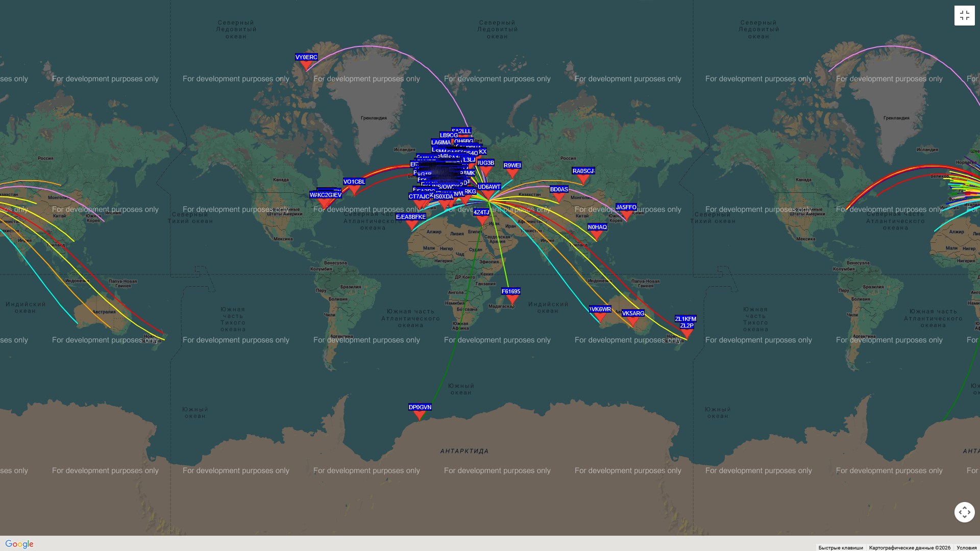Open the Условия terms link

(x=966, y=547)
